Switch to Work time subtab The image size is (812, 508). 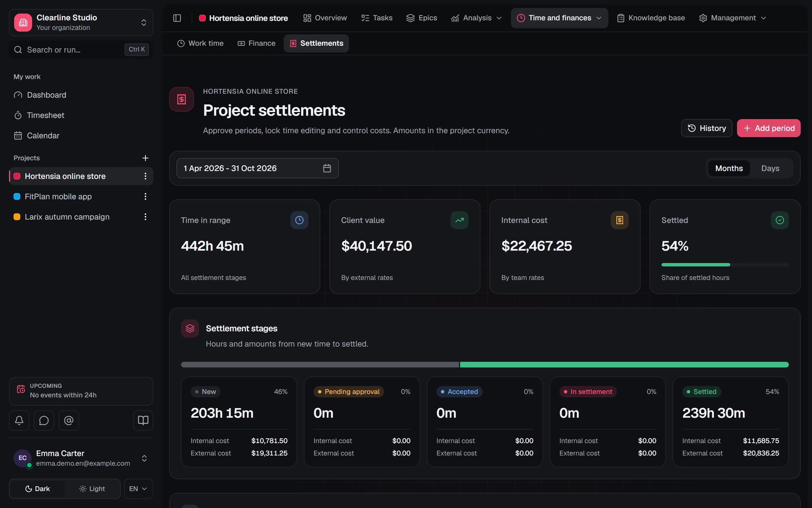(200, 43)
